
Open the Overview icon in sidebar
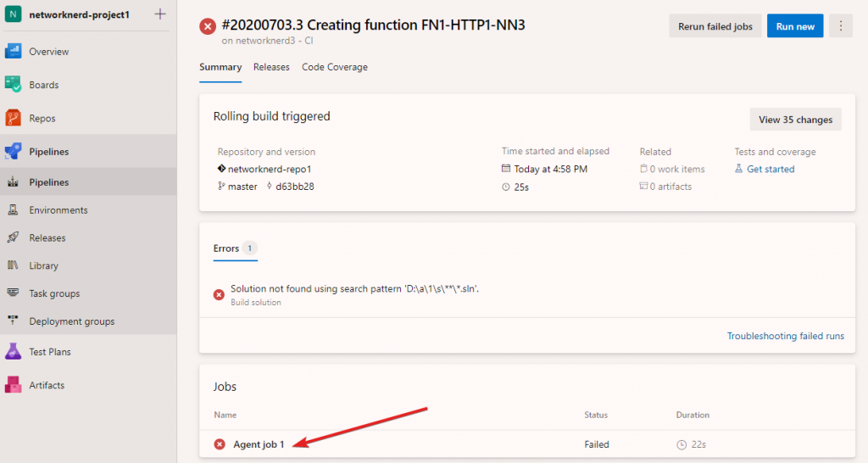[13, 52]
